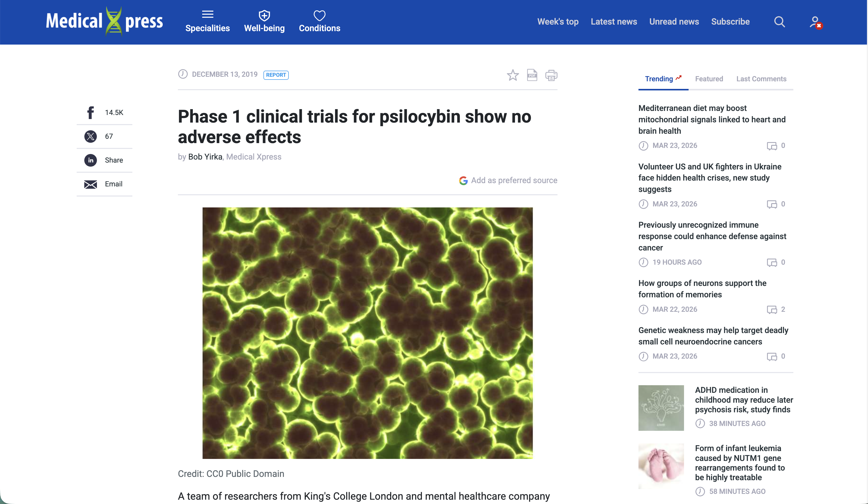Print the article using the printer icon

(x=551, y=75)
